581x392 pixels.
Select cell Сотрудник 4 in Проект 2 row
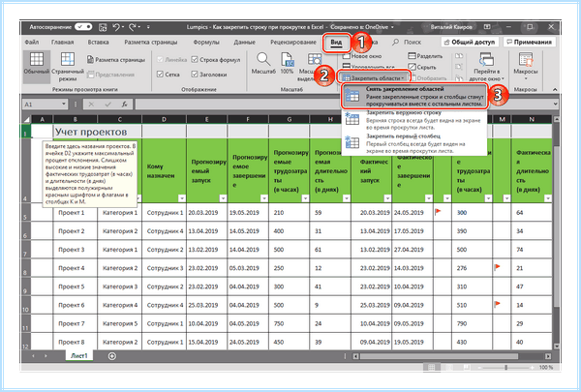click(165, 230)
